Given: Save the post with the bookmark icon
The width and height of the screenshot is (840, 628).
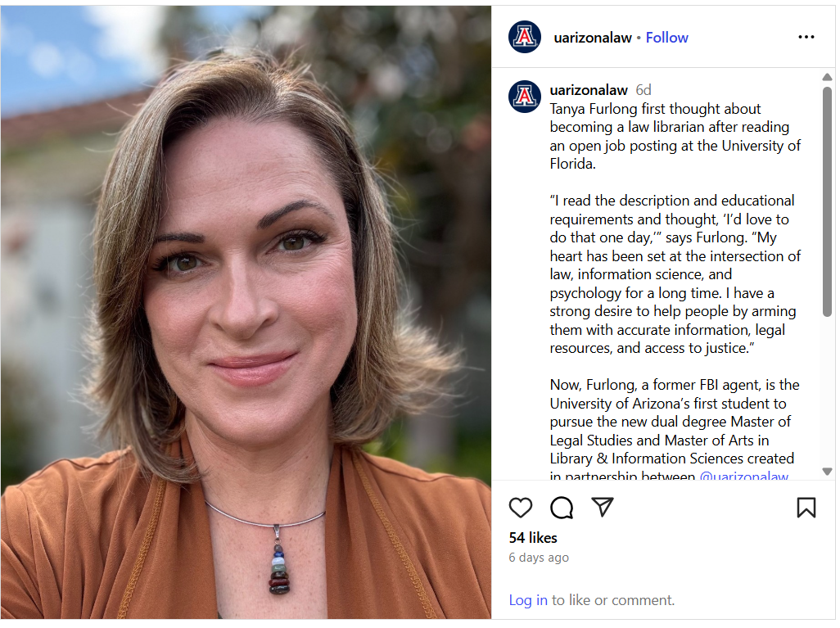Looking at the screenshot, I should (806, 508).
